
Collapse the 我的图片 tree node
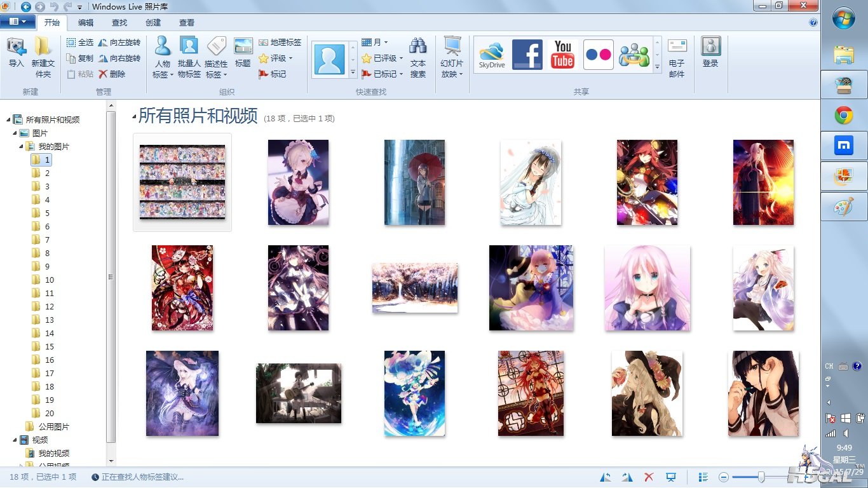[x=21, y=147]
